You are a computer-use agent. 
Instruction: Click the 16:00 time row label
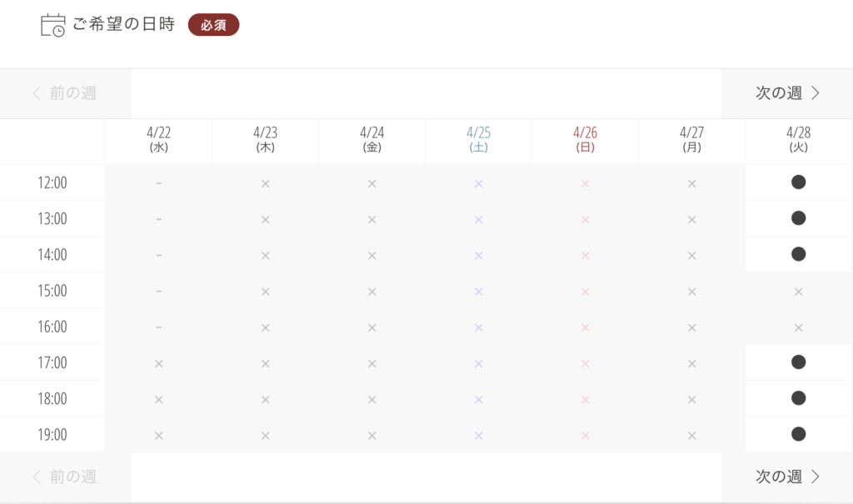[x=52, y=327]
